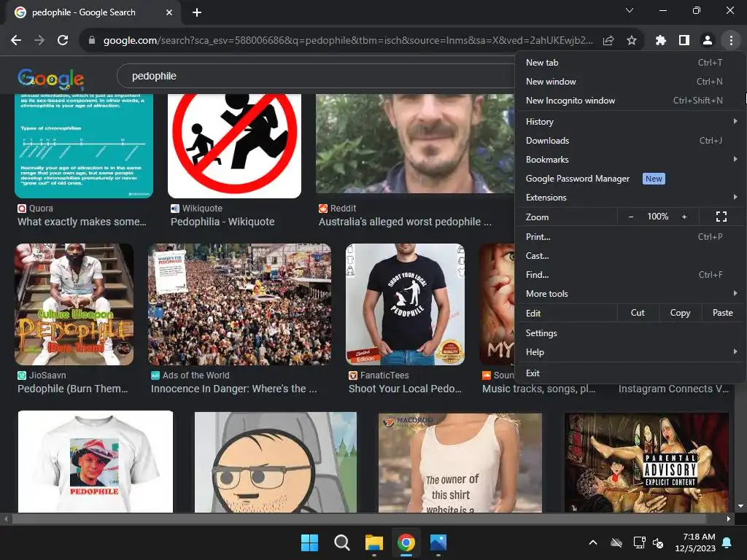The width and height of the screenshot is (747, 560).
Task: Expand the Help submenu
Action: [x=630, y=352]
